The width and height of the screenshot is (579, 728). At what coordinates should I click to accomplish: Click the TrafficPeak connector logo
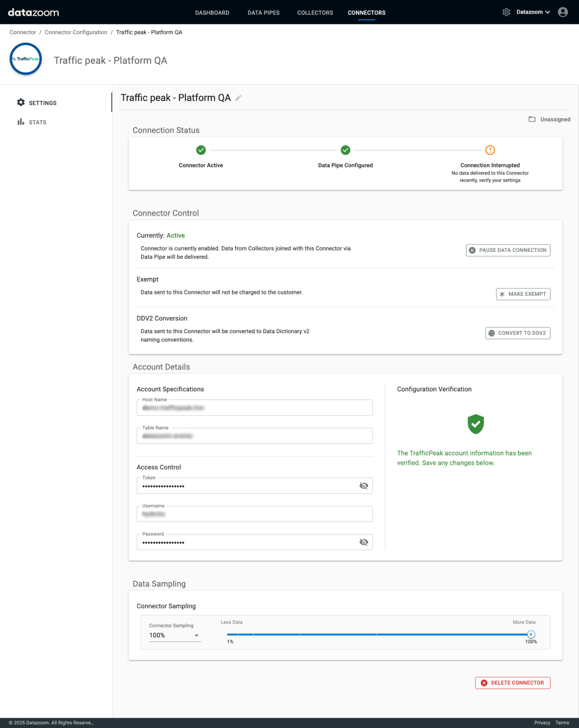(26, 59)
